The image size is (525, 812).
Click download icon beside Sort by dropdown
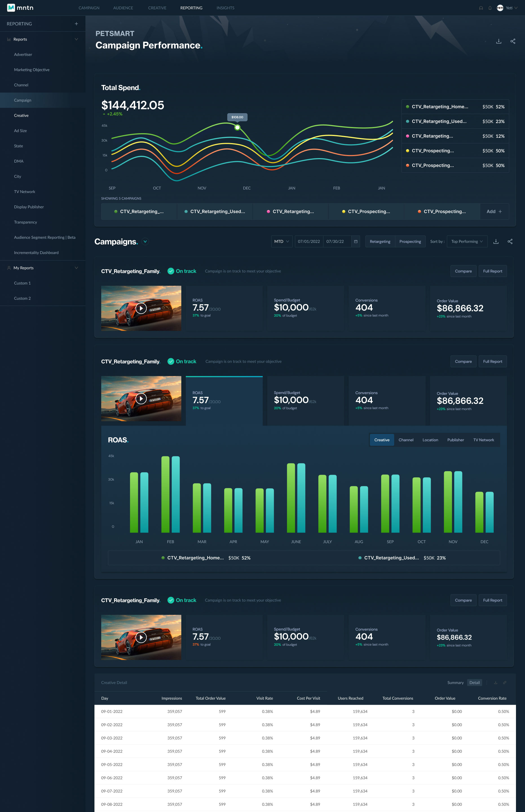[496, 242]
